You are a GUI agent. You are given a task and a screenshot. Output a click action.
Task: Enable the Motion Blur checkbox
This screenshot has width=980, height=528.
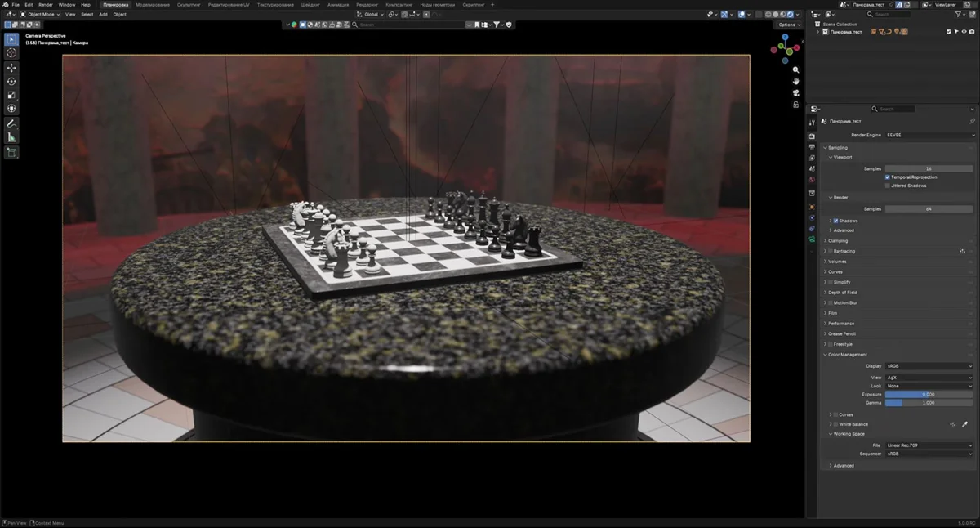831,303
